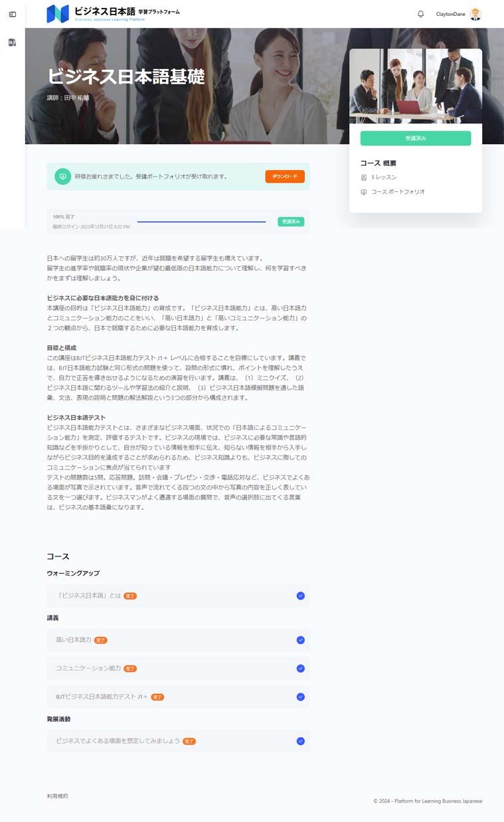Click the ビジネス日本語基礎 course title
504x822 pixels.
click(126, 76)
